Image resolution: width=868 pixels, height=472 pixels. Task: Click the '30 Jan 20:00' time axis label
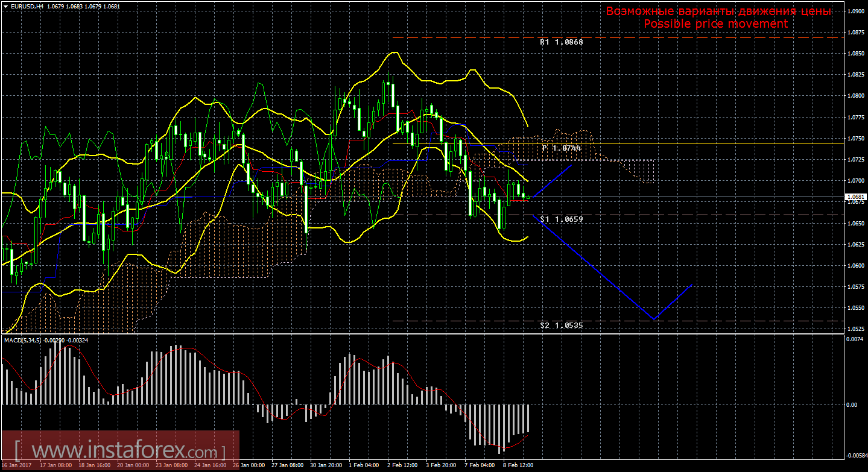pos(326,465)
